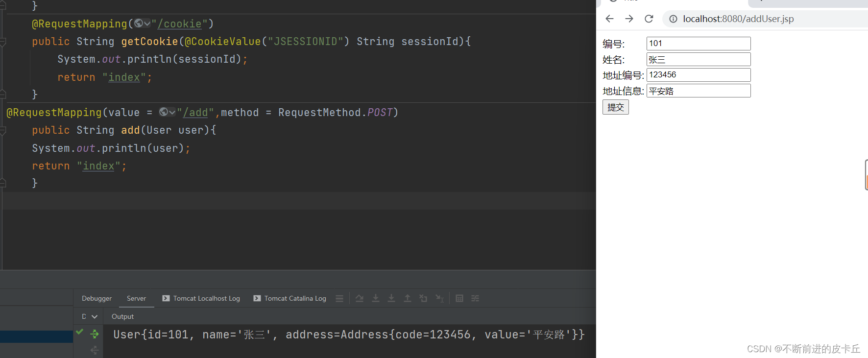Click the getCookie method name
Viewport: 868px width, 358px height.
150,42
